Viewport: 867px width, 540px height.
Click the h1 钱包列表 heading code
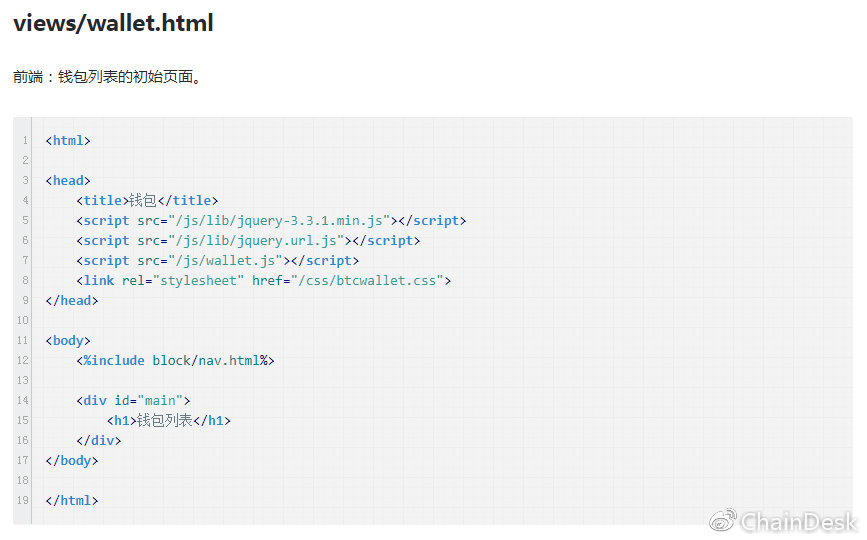coord(169,420)
